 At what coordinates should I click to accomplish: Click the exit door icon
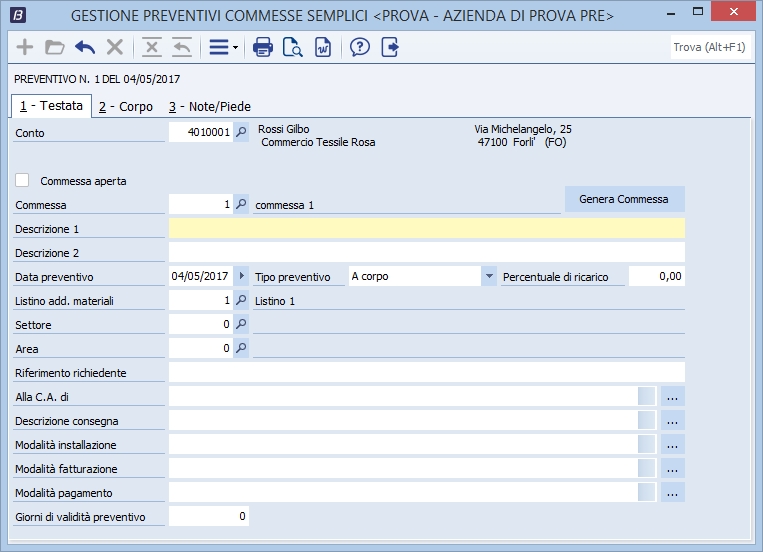(x=390, y=47)
